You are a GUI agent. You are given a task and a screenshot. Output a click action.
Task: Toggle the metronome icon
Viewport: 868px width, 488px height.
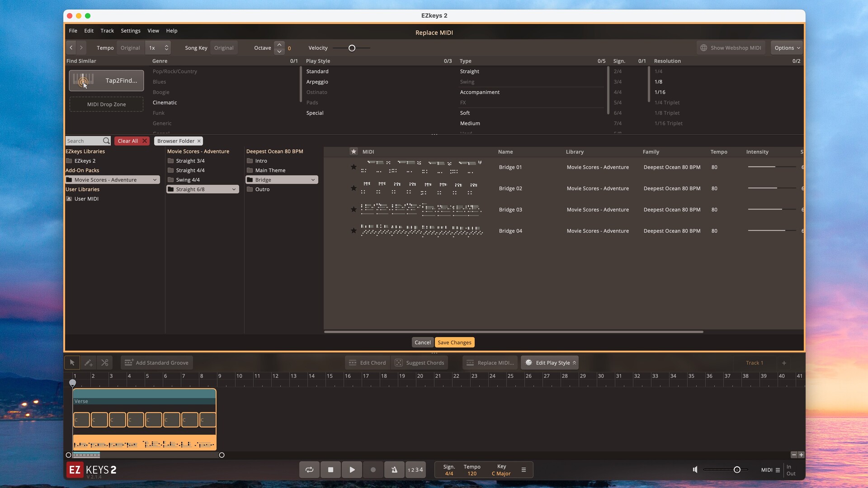coord(394,470)
